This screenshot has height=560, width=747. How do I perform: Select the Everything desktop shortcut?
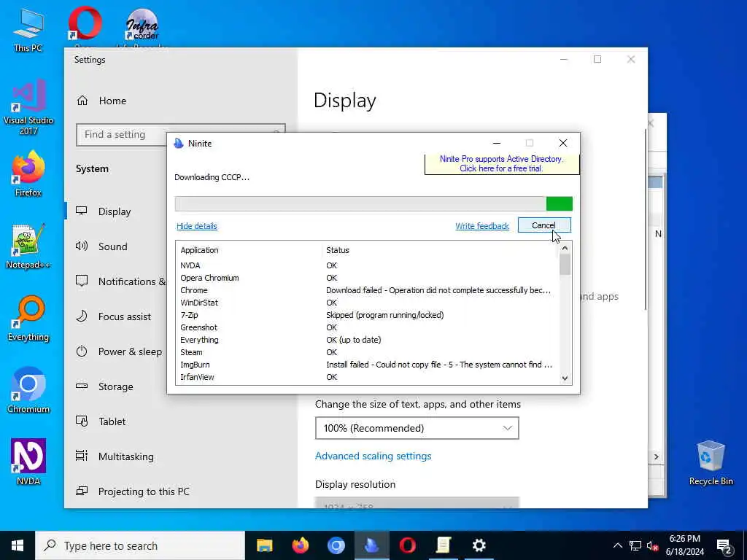28,318
